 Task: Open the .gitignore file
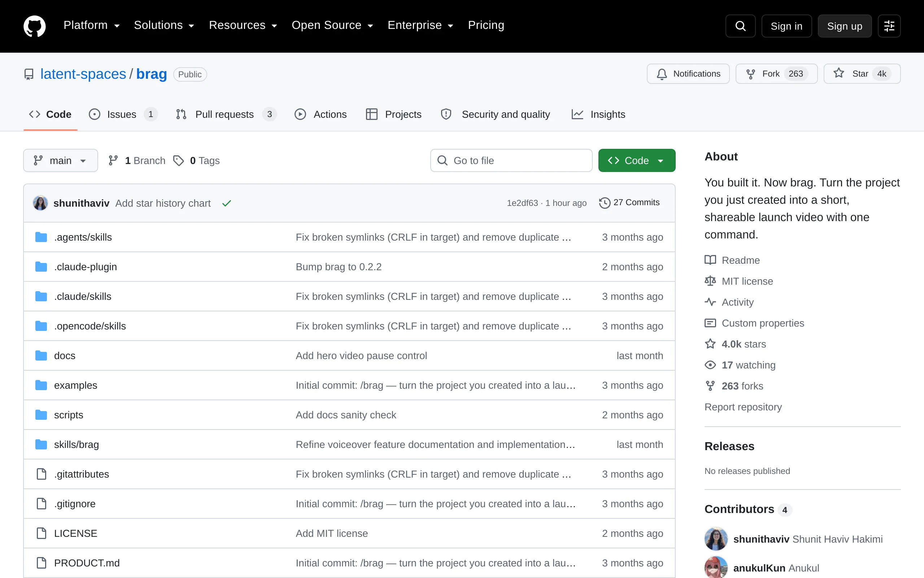tap(75, 504)
